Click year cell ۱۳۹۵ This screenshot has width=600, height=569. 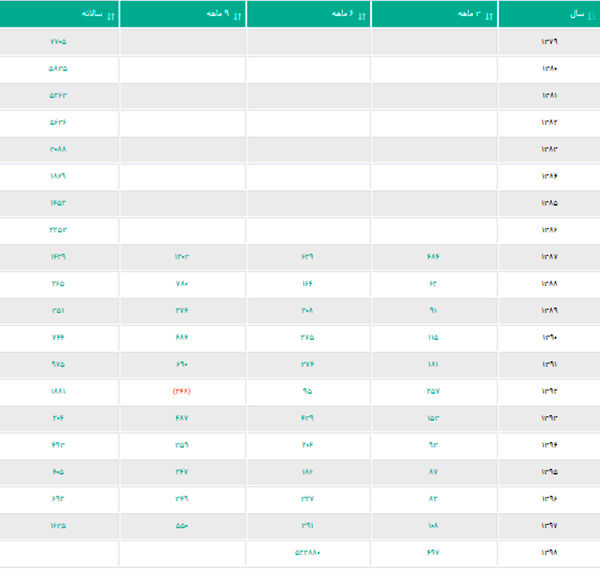(549, 472)
